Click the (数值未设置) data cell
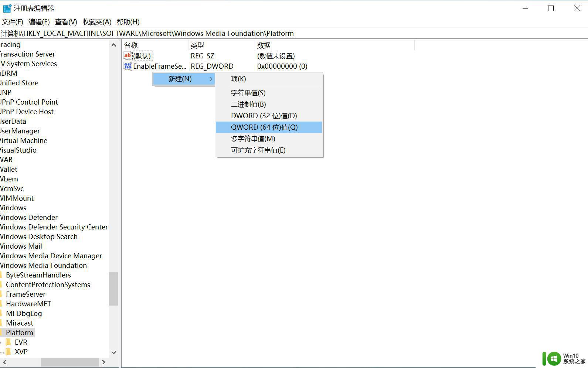 tap(276, 56)
